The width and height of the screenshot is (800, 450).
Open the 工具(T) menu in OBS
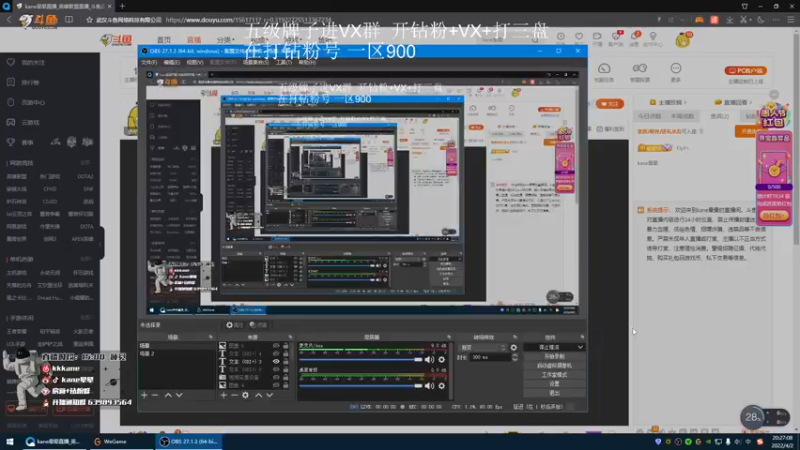point(284,62)
